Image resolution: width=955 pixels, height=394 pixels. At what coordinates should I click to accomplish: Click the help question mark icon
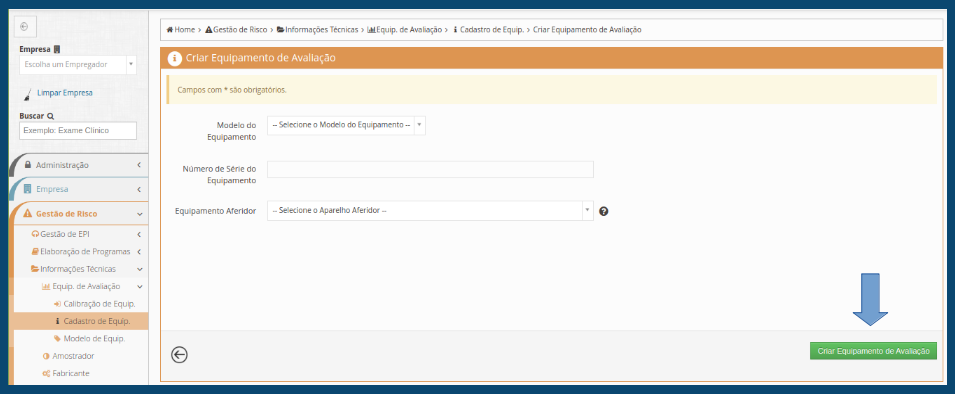604,211
